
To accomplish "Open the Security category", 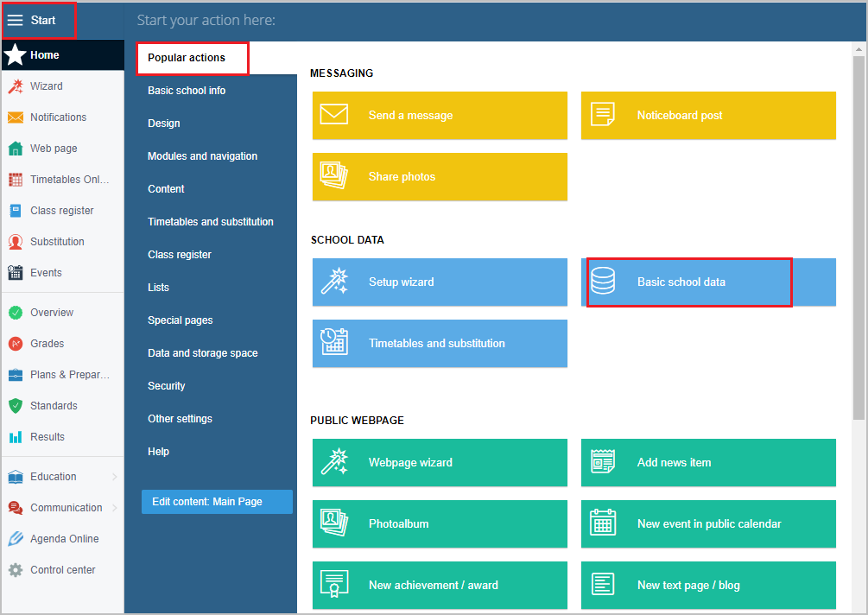I will pos(166,386).
